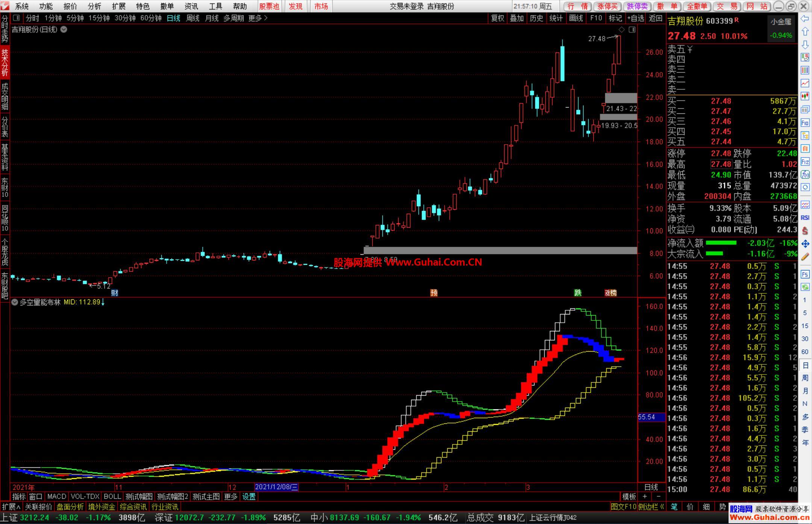Expand the 吉翔股份(日线) chart dropdown
This screenshot has width=812, height=524.
tap(64, 30)
